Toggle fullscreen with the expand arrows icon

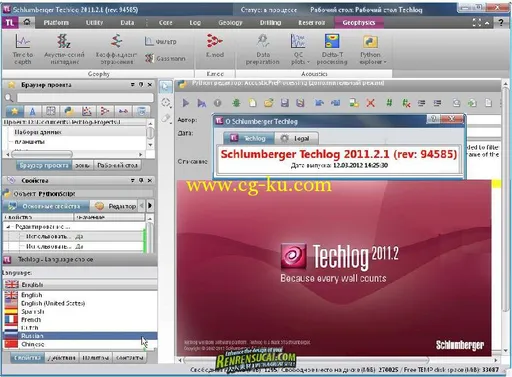coord(477,22)
